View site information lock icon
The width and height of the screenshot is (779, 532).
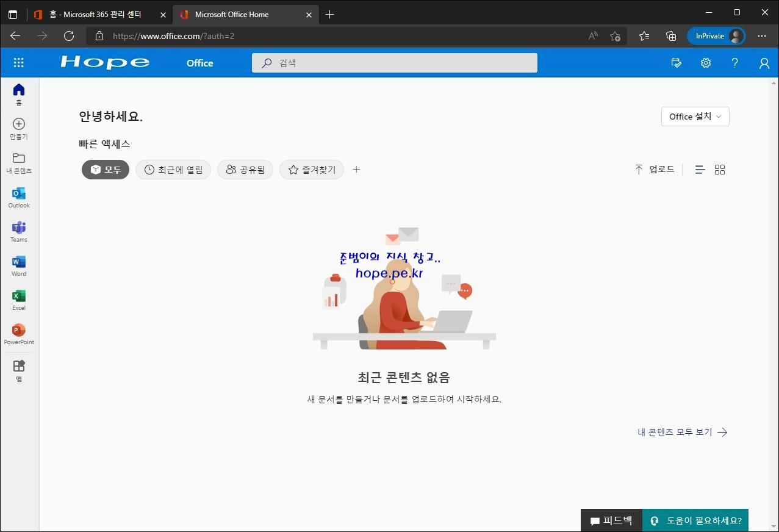[x=99, y=36]
